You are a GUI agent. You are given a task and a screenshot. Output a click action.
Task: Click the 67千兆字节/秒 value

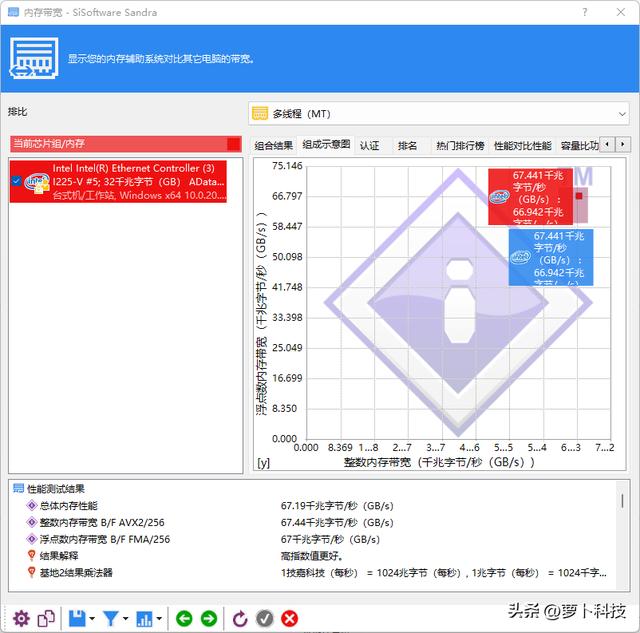tap(330, 539)
